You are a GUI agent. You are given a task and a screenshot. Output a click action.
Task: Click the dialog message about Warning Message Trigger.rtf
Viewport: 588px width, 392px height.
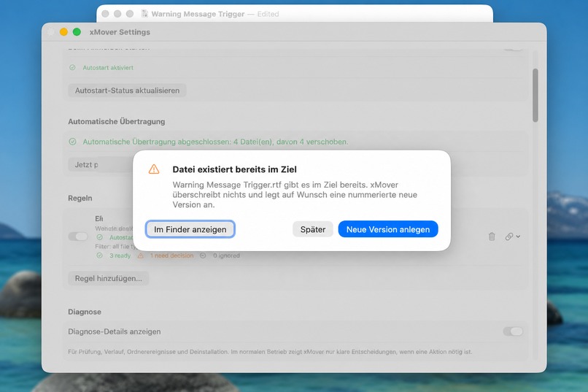295,195
